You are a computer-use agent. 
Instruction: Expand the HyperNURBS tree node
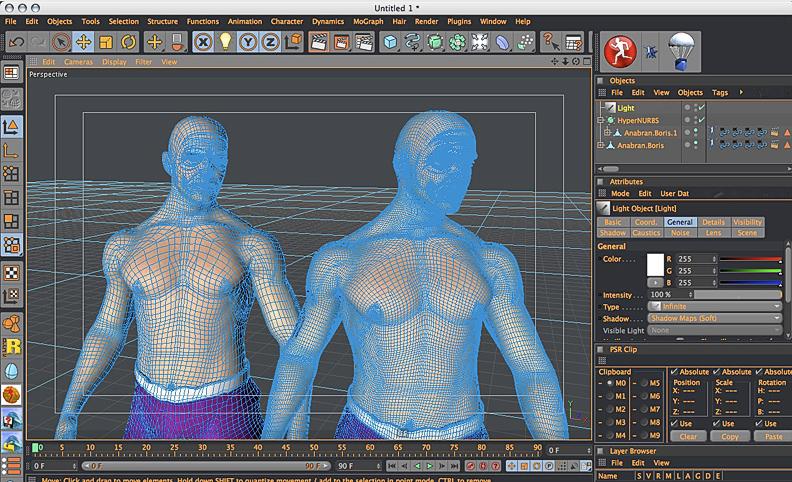coord(601,120)
